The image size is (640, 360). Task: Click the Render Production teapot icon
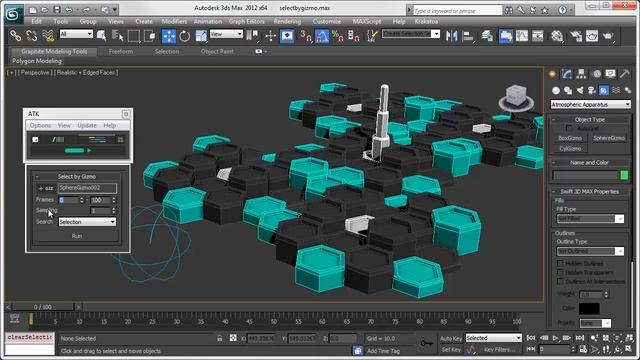[x=608, y=36]
